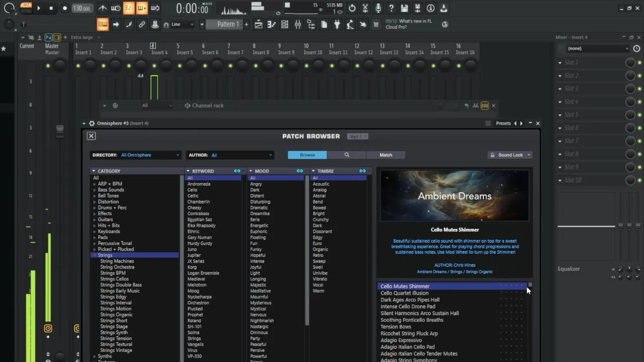This screenshot has width=644, height=362.
Task: Add new pattern with plus button
Action: click(246, 24)
